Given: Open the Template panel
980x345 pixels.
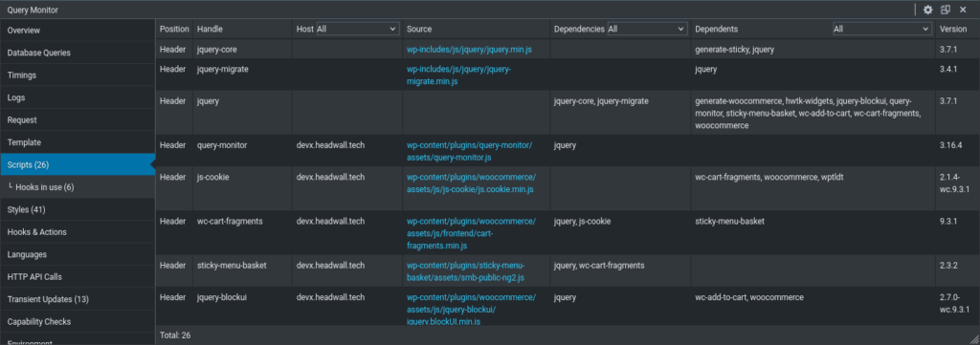Looking at the screenshot, I should [78, 142].
